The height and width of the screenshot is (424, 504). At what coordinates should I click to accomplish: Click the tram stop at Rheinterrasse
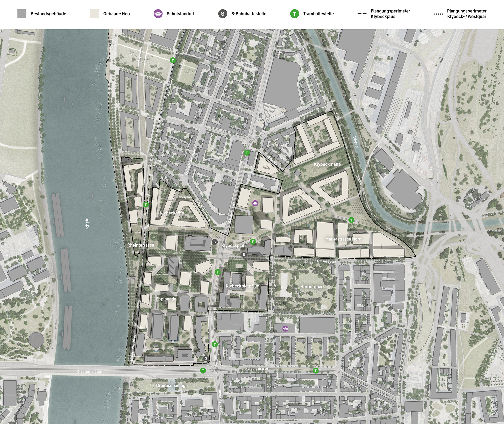coord(145,204)
